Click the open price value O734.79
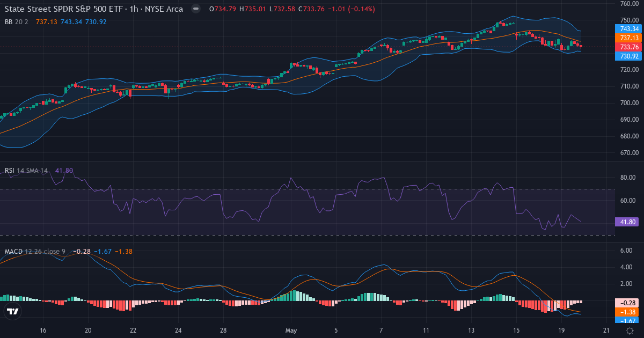The width and height of the screenshot is (644, 338). (224, 9)
